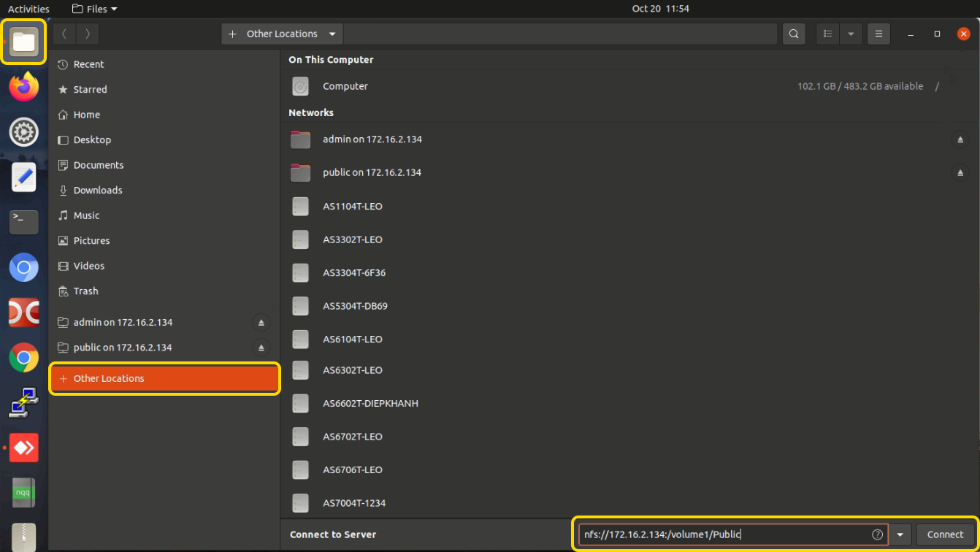Open Downloads in sidebar
Viewport: 980px width, 552px height.
[x=164, y=190]
